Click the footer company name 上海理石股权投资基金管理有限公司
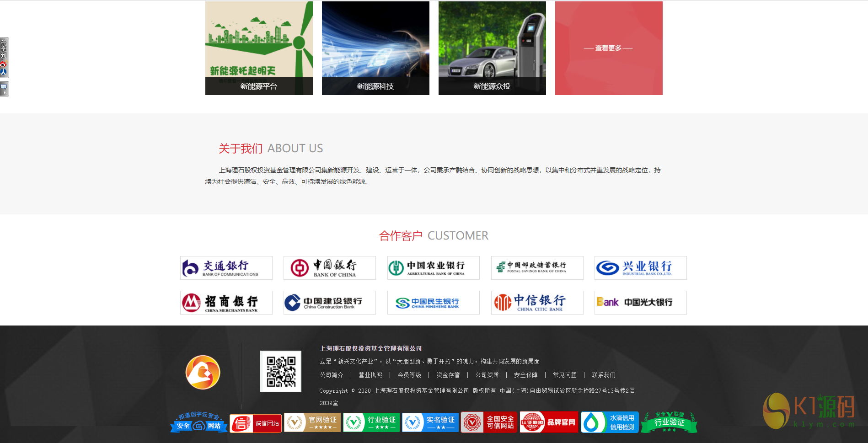The height and width of the screenshot is (443, 868). click(x=371, y=348)
